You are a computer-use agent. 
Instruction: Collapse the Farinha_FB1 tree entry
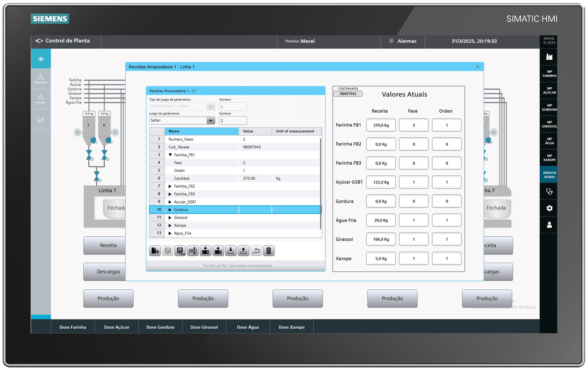click(170, 155)
